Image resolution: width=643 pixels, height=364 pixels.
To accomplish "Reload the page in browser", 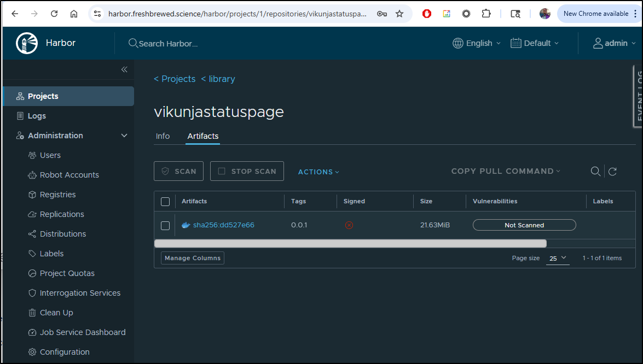I will 54,14.
